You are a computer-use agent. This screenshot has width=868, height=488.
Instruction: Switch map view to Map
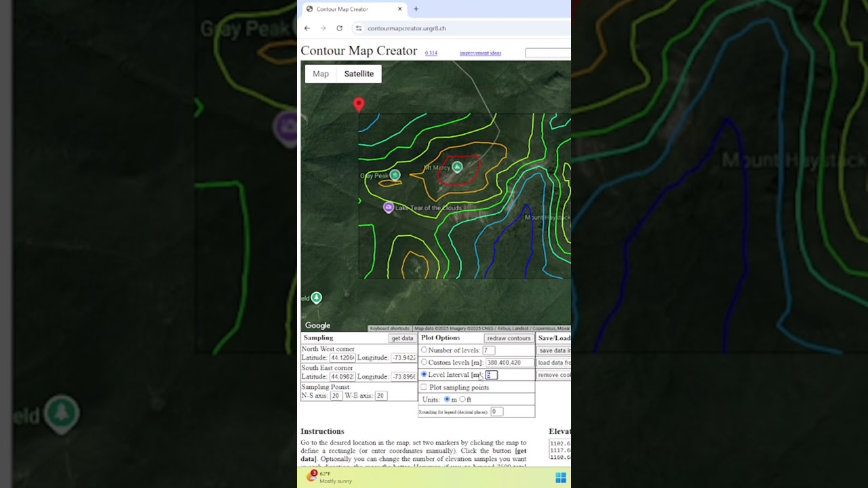(321, 74)
